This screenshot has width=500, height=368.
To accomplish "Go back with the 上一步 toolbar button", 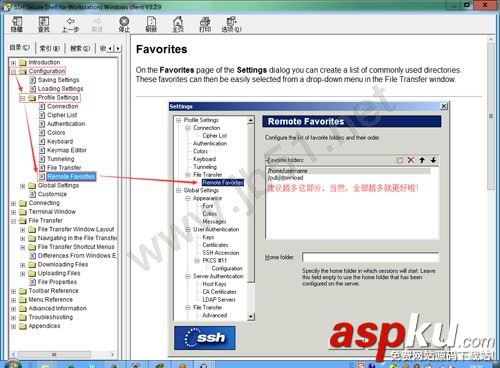I will tap(70, 24).
